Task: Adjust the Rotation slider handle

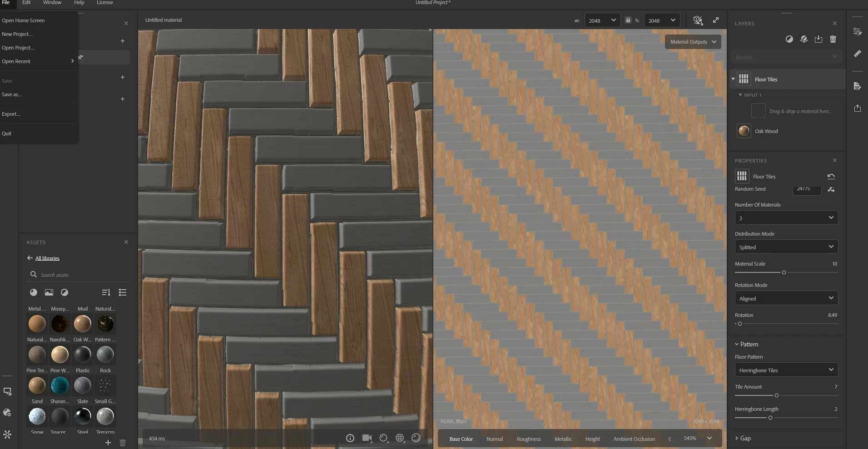Action: [x=740, y=324]
